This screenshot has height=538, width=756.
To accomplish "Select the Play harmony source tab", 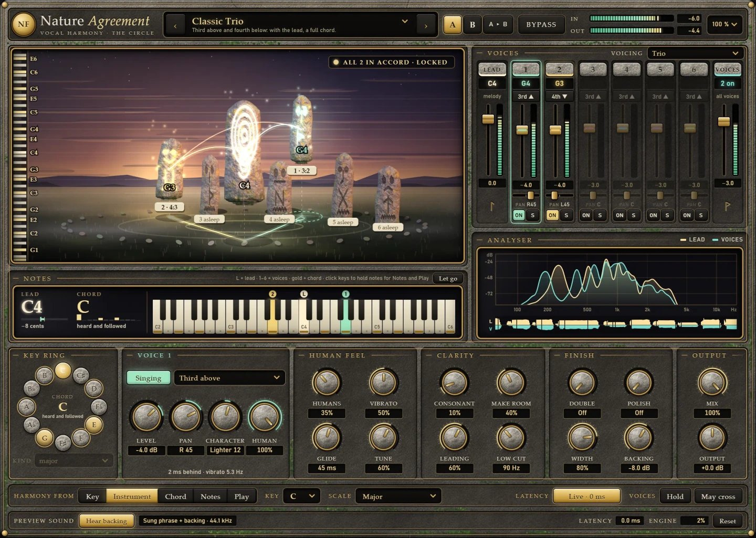I will [x=241, y=496].
